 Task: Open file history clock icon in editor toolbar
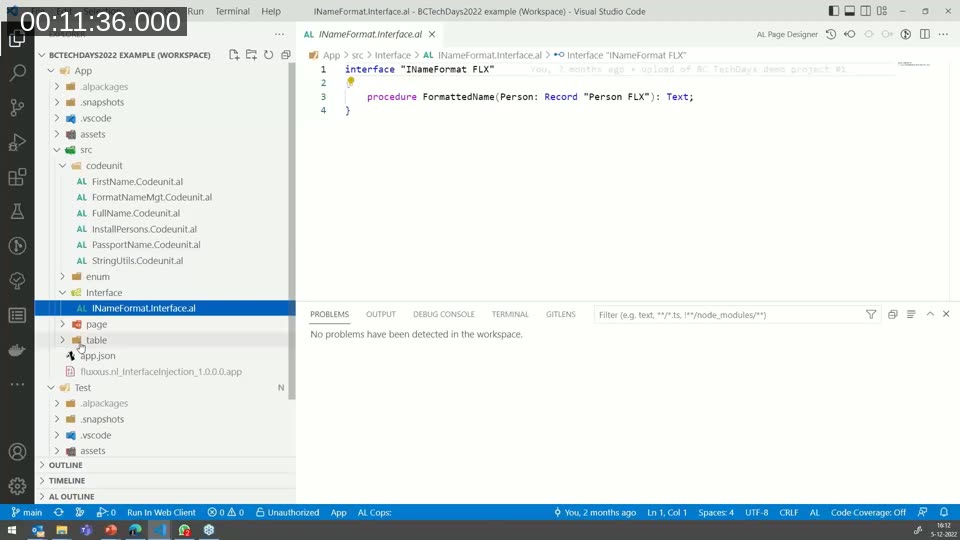point(831,34)
